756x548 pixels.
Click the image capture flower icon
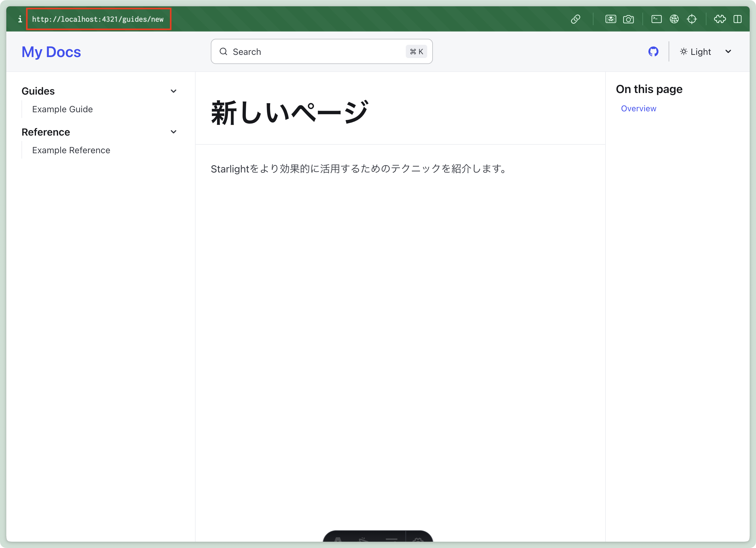611,19
